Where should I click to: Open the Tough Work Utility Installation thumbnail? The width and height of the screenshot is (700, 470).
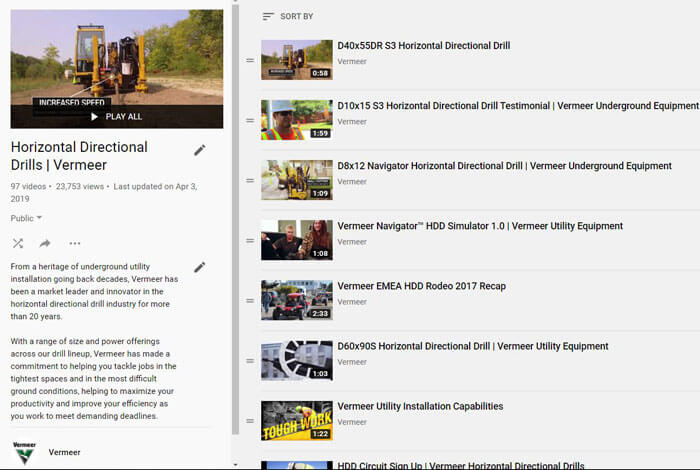click(296, 420)
